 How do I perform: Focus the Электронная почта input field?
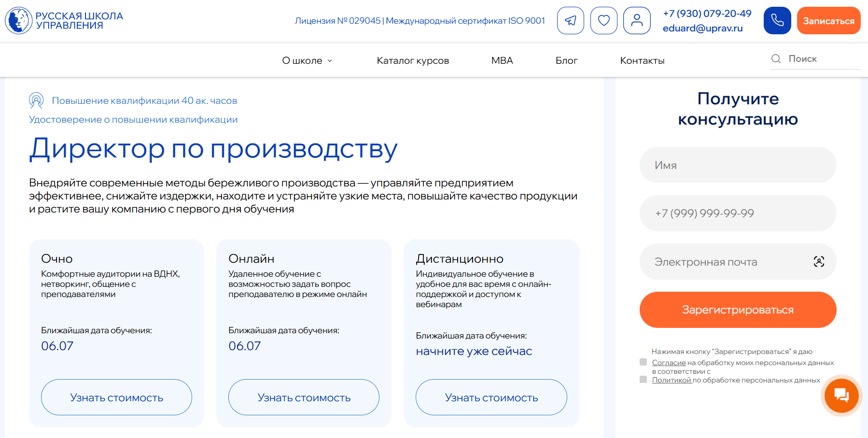738,262
